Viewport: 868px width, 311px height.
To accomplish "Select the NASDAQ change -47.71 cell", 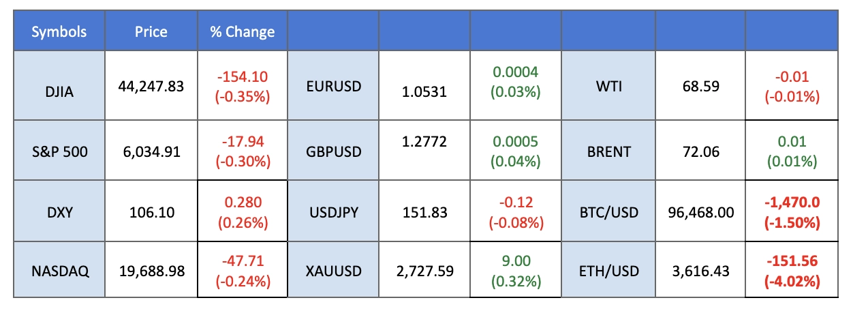I will 242,271.
